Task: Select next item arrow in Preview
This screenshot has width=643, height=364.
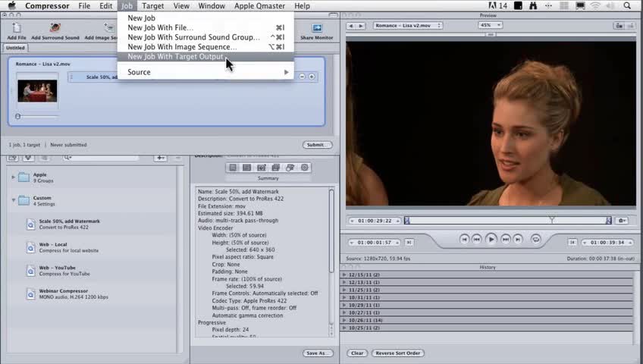Action: 361,26
